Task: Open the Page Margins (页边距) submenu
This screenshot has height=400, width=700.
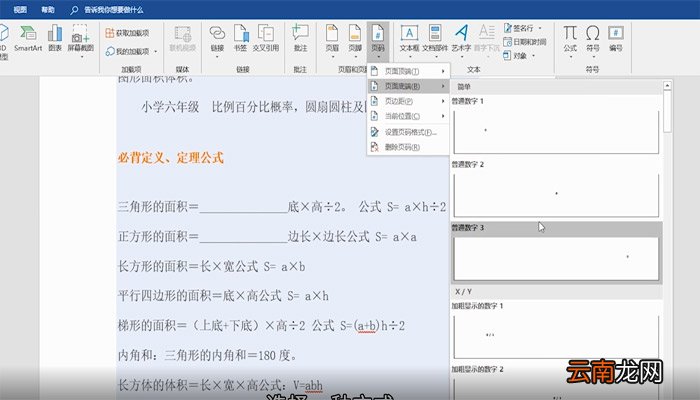Action: tap(408, 101)
